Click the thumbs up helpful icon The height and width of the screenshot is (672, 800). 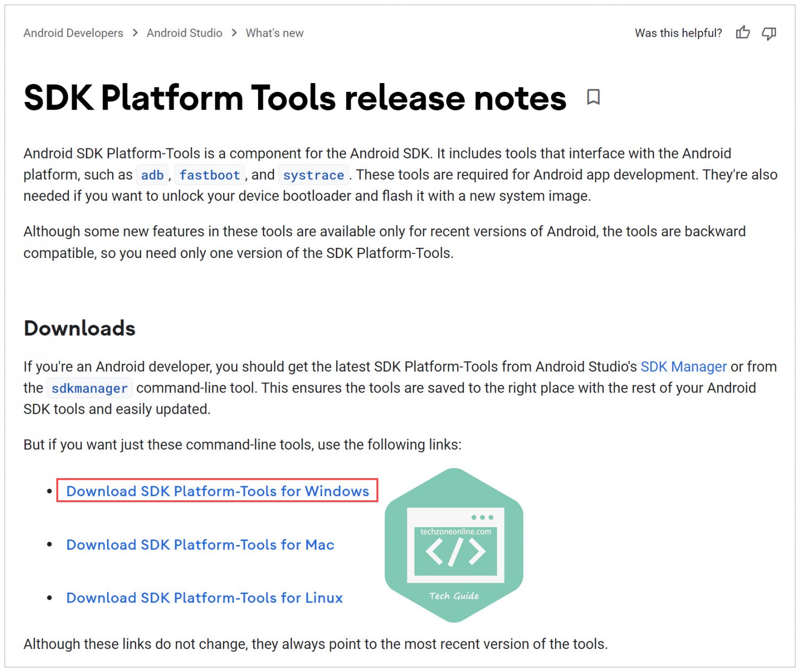[742, 33]
